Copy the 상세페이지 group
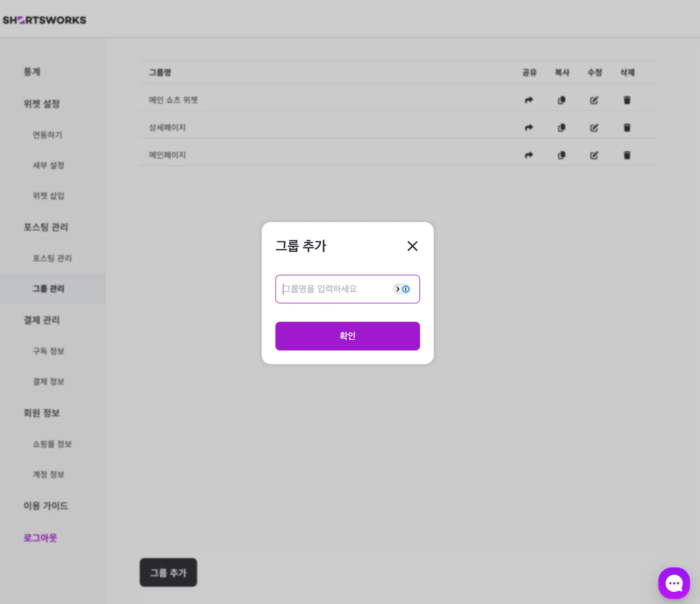700x604 pixels. pyautogui.click(x=562, y=128)
